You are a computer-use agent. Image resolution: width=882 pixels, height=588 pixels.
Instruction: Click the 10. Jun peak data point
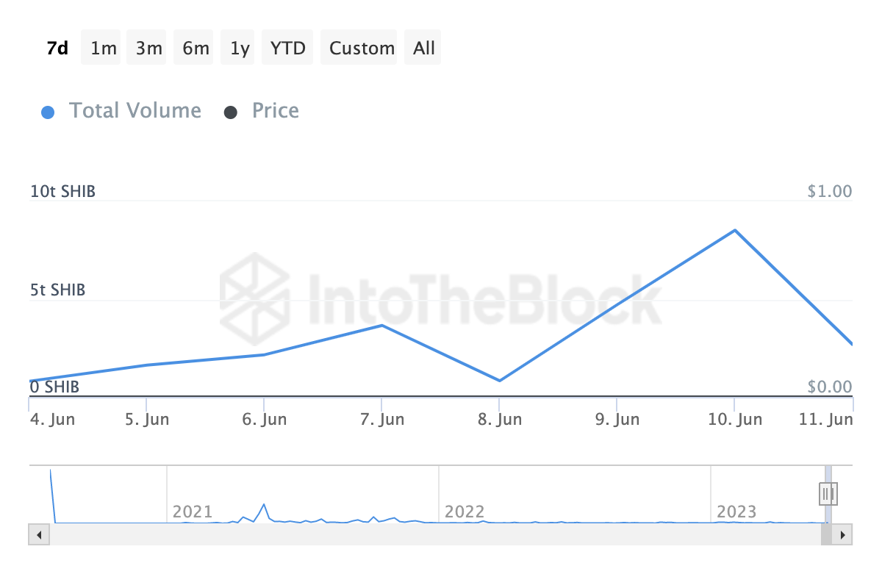coord(734,231)
